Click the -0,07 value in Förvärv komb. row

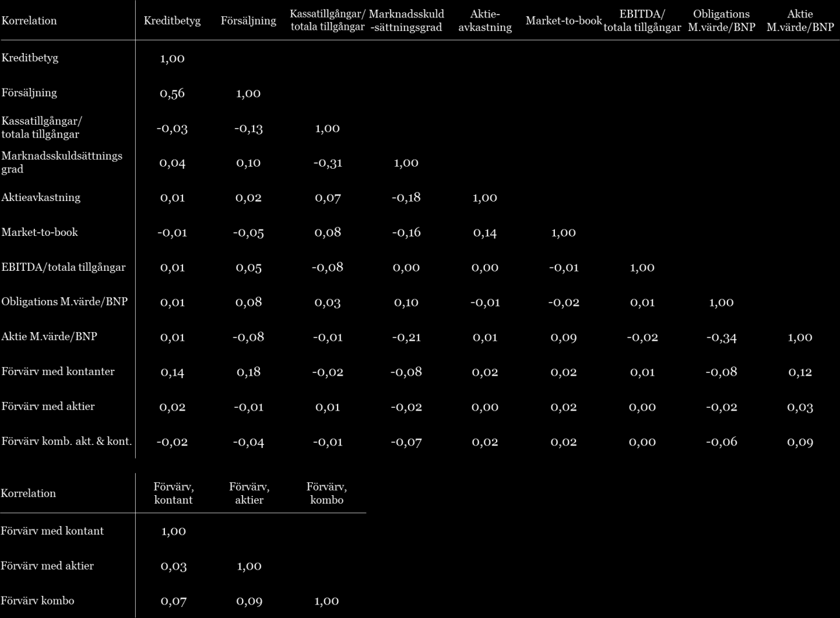click(x=406, y=442)
